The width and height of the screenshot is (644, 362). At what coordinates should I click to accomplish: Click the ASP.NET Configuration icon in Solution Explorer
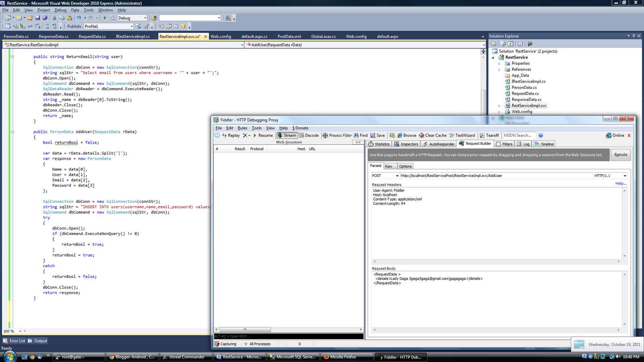[530, 43]
